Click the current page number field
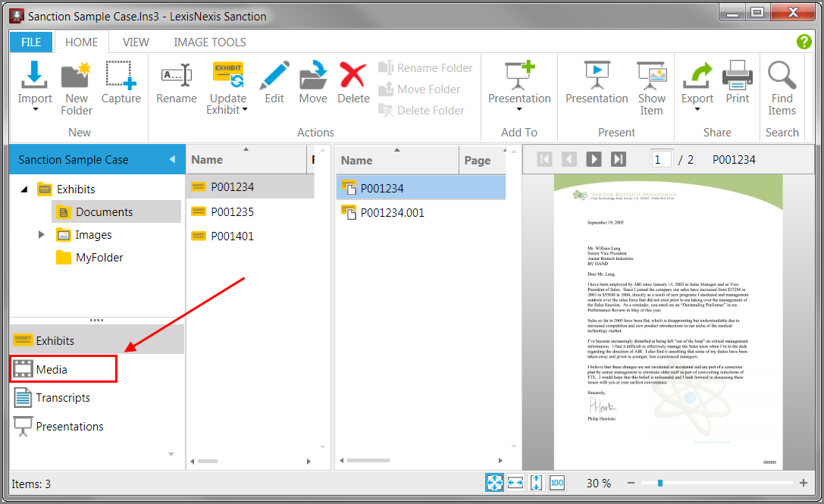This screenshot has width=824, height=504. [661, 159]
